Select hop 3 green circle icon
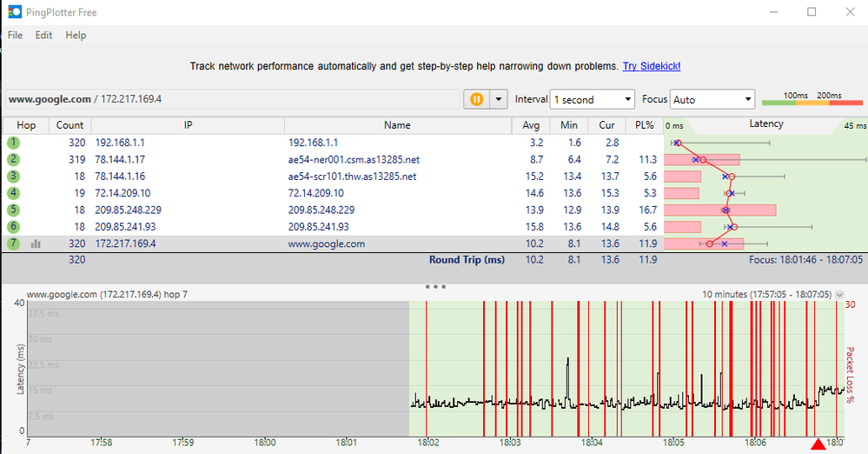This screenshot has height=454, width=868. pos(13,177)
